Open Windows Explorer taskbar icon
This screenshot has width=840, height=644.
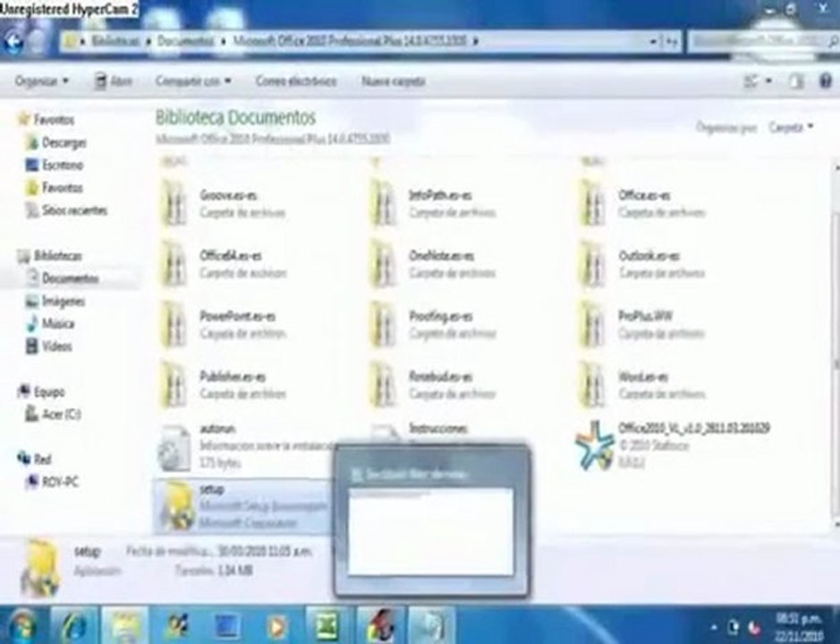(x=124, y=624)
